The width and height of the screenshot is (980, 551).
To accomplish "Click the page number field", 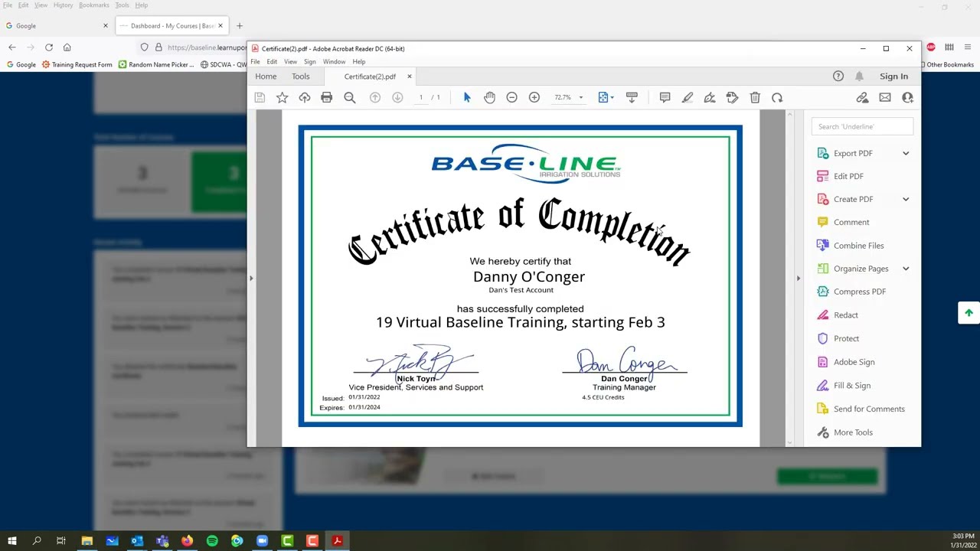I will click(x=420, y=98).
